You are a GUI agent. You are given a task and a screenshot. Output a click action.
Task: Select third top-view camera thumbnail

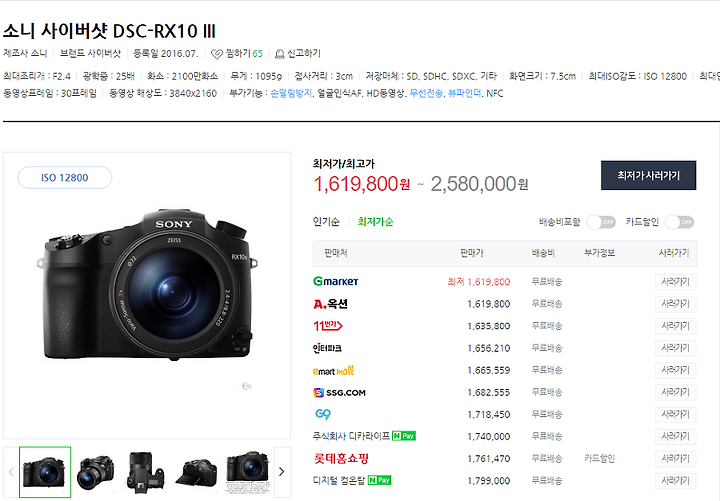click(146, 472)
